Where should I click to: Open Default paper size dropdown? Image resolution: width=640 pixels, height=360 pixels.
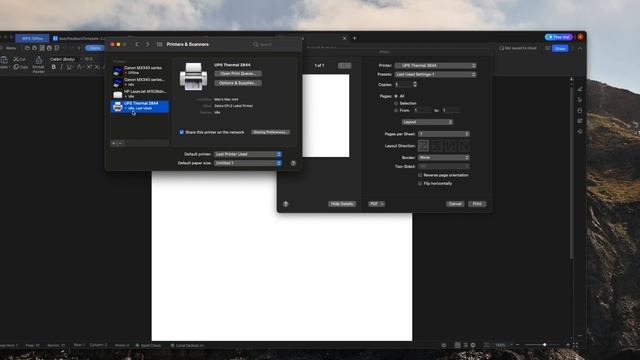(248, 163)
